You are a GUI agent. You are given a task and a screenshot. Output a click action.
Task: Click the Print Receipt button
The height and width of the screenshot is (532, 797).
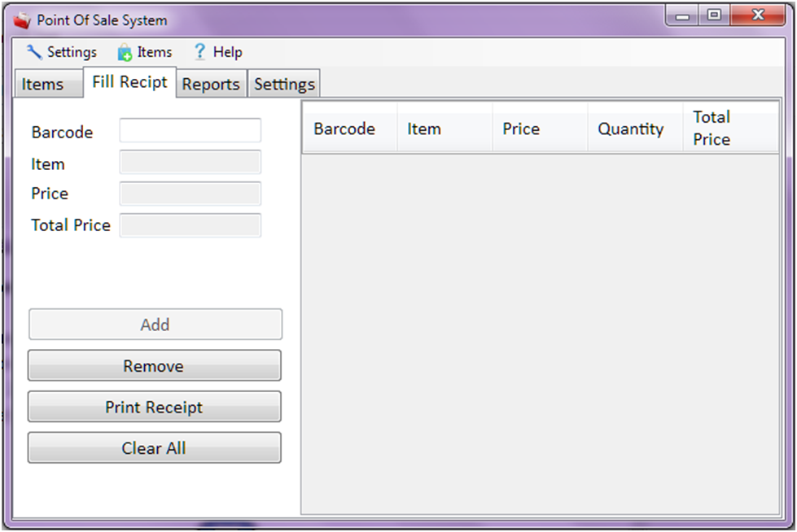[155, 407]
